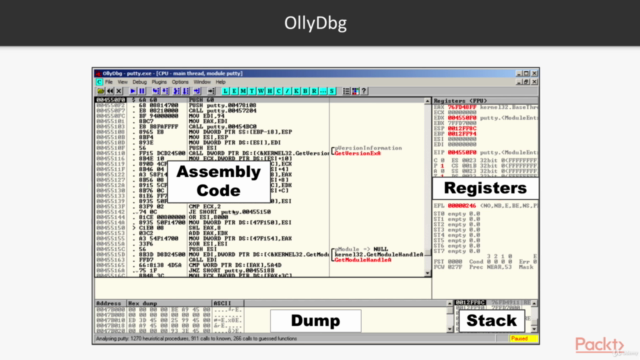Click the Restart program rewind icon
This screenshot has width=640, height=360.
click(110, 91)
